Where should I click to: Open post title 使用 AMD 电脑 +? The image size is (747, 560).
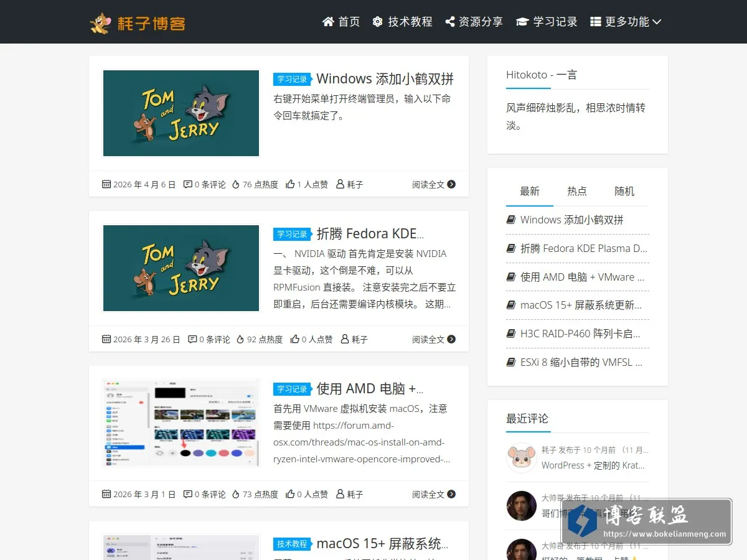[x=370, y=389]
